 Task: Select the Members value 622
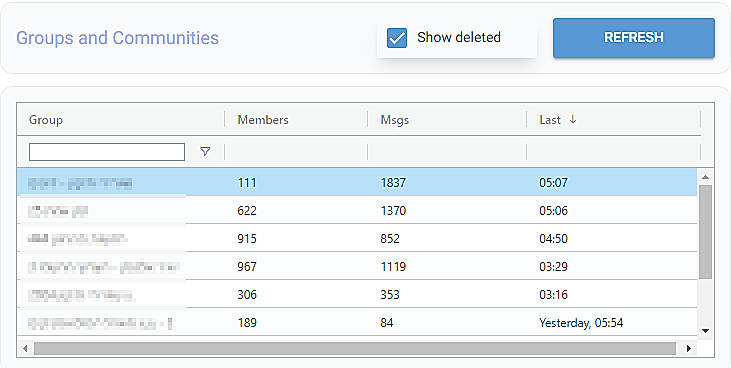[247, 210]
